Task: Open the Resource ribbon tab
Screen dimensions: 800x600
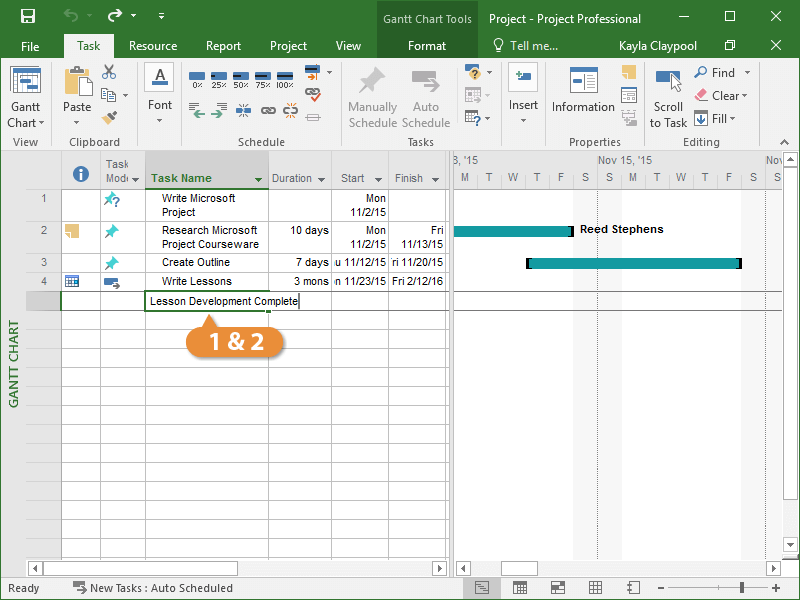Action: click(x=153, y=46)
